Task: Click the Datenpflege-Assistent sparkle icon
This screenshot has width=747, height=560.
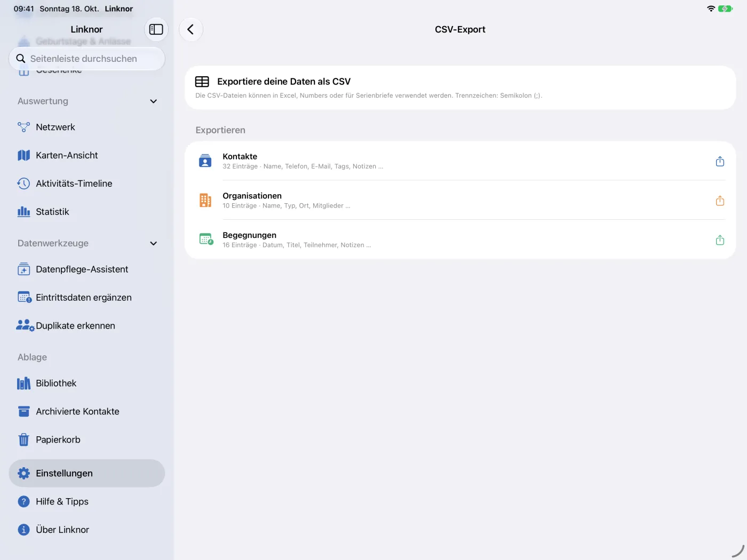Action: pyautogui.click(x=23, y=269)
